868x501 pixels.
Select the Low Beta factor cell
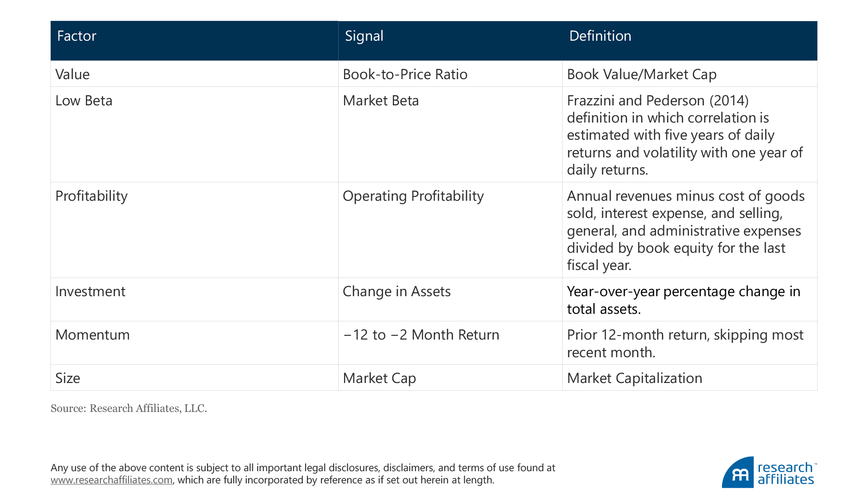tap(84, 100)
